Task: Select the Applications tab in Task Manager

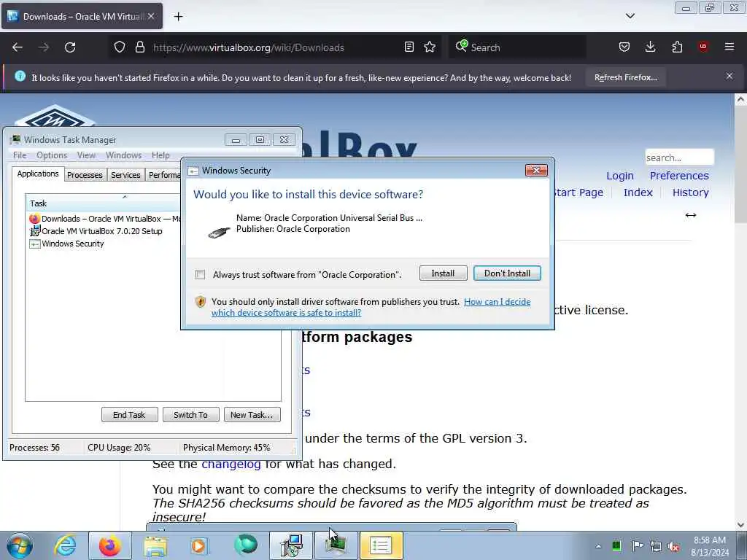Action: pyautogui.click(x=38, y=174)
